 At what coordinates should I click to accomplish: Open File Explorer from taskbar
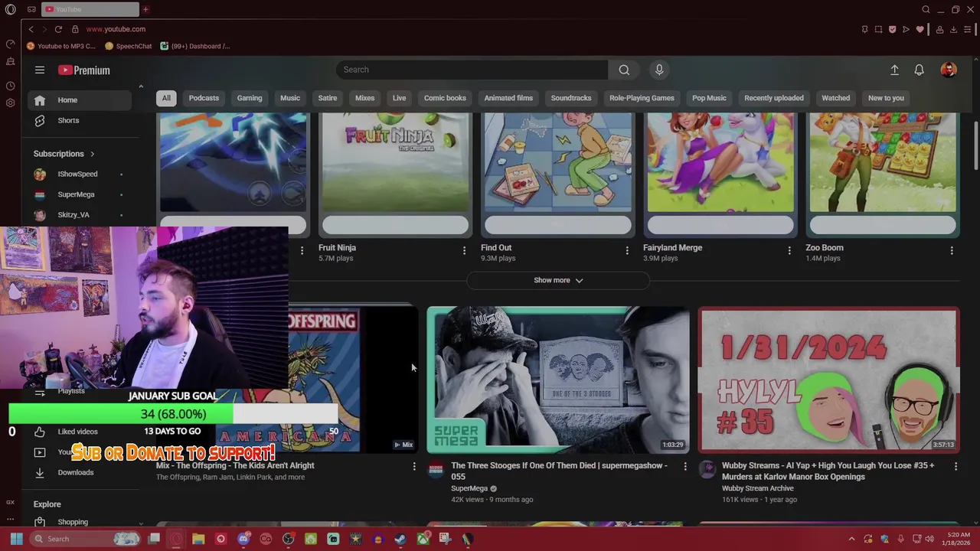[x=198, y=539]
